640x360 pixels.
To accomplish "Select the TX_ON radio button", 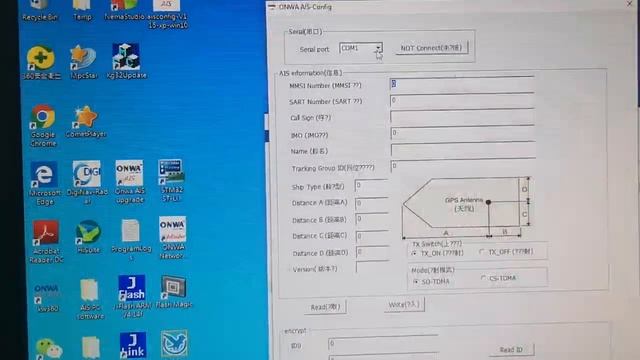I will coord(414,253).
